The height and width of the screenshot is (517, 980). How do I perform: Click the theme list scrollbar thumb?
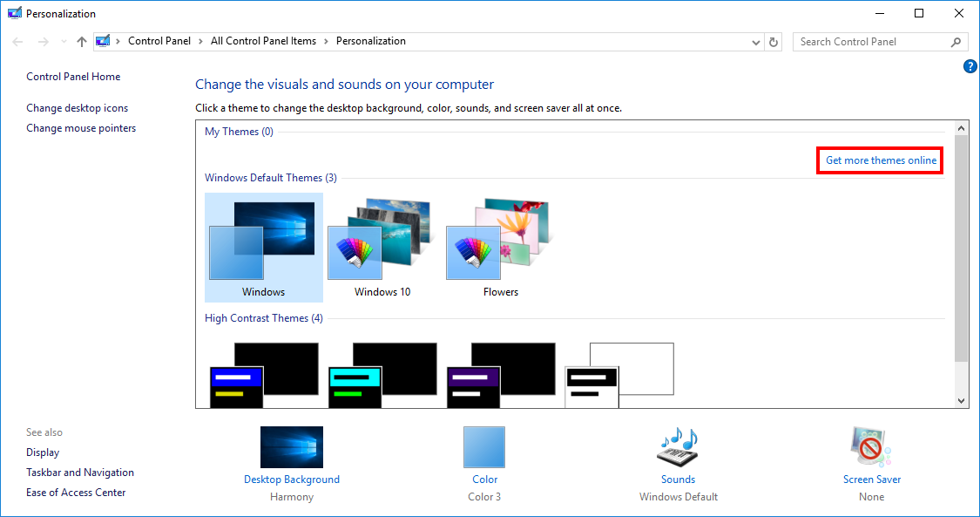[961, 248]
